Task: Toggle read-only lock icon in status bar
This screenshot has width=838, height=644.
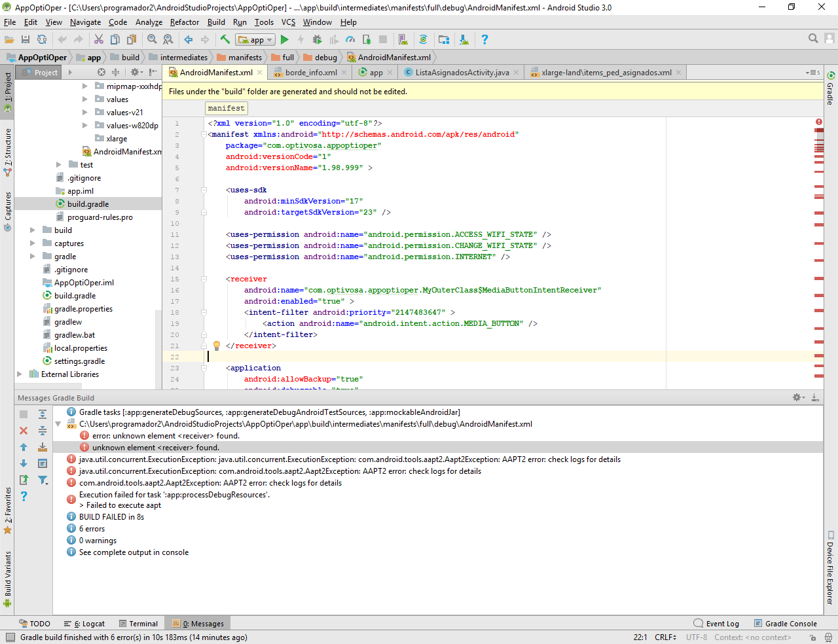Action: coord(812,637)
